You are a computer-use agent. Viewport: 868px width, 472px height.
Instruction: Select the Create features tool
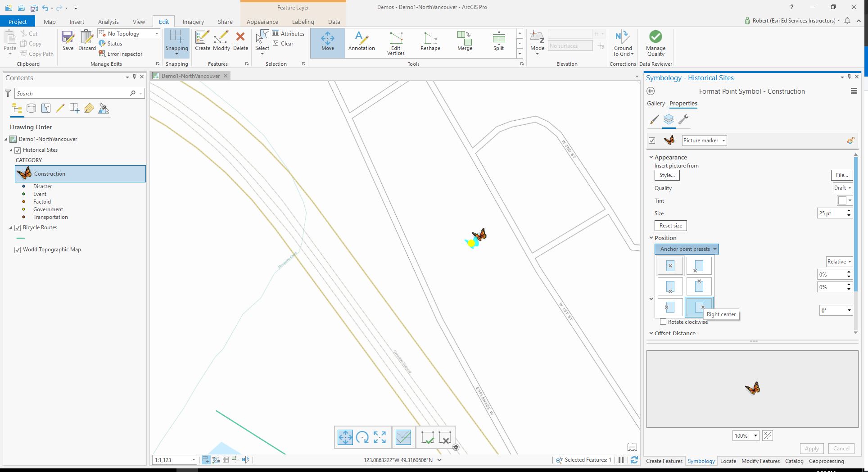coord(202,42)
